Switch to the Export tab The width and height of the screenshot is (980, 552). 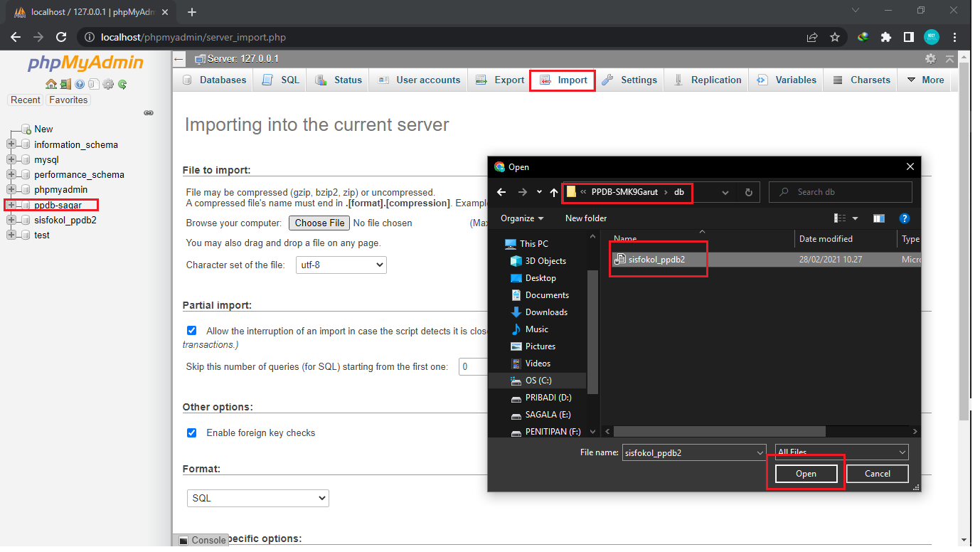point(500,80)
